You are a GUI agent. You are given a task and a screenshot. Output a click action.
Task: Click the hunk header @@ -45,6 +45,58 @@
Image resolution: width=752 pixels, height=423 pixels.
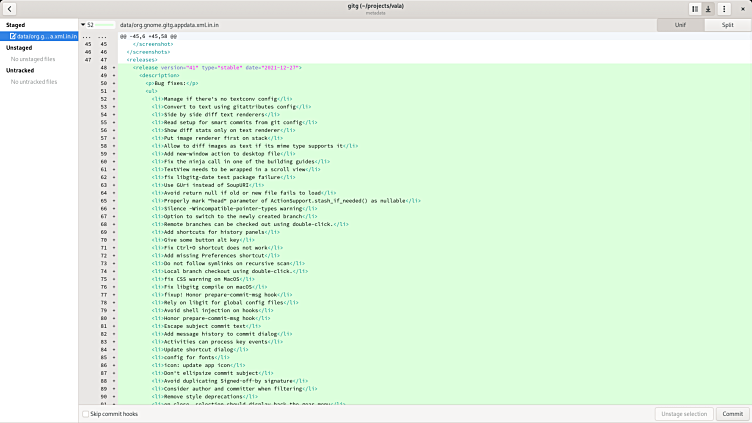[149, 35]
